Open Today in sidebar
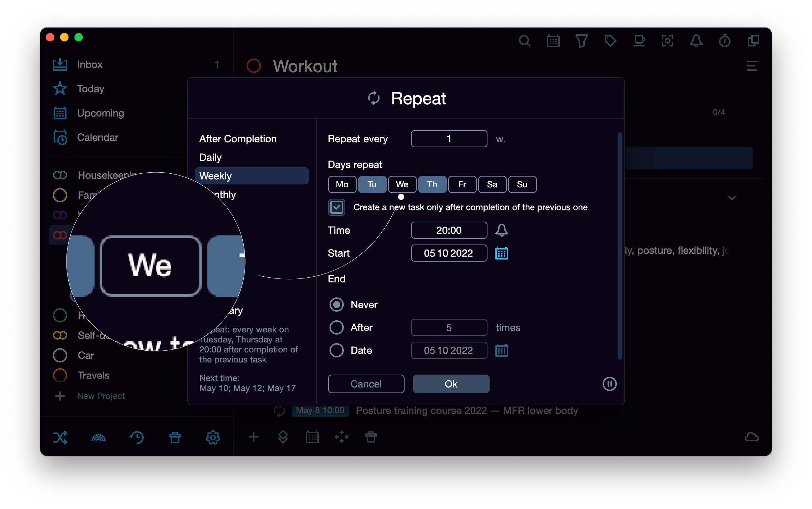The height and width of the screenshot is (509, 812). [x=90, y=89]
